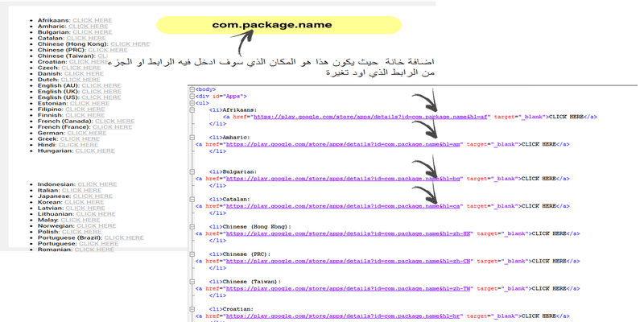Click the German CLICK HERE link
This screenshot has height=322, width=644.
[87, 133]
